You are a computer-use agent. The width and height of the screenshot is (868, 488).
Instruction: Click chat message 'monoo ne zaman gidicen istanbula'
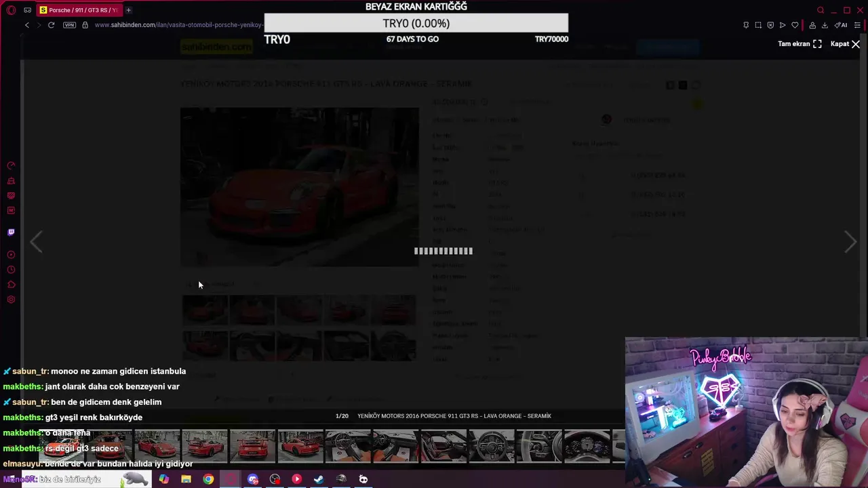click(118, 371)
